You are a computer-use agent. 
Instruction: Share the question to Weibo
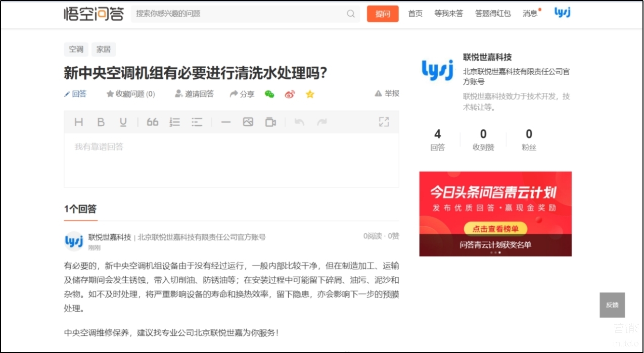pyautogui.click(x=290, y=94)
